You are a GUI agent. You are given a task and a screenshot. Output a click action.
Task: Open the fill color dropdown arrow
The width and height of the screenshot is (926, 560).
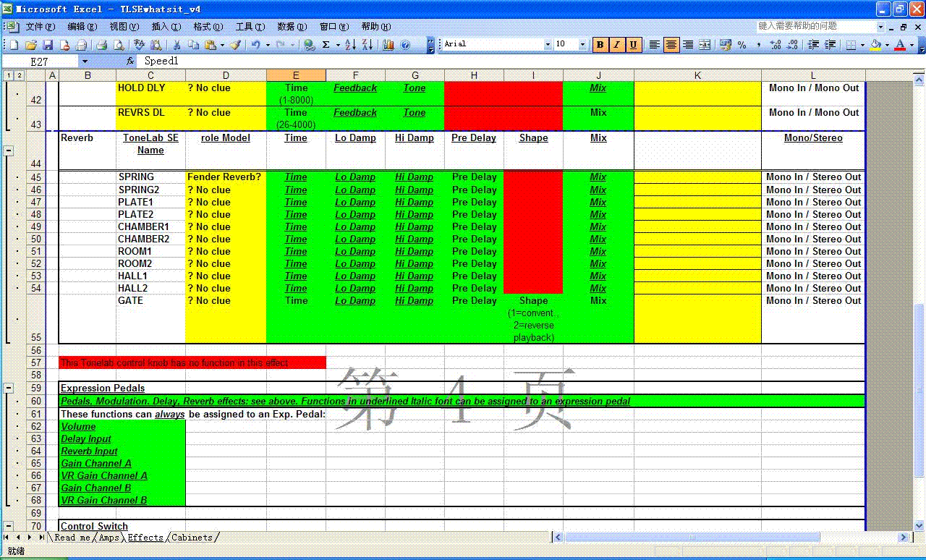tap(887, 45)
